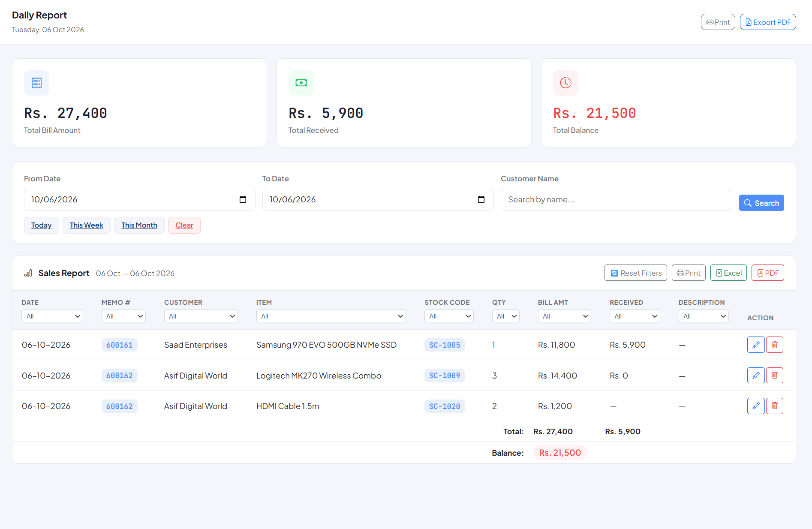Open the To Date calendar picker icon
This screenshot has height=529, width=812.
[x=481, y=199]
